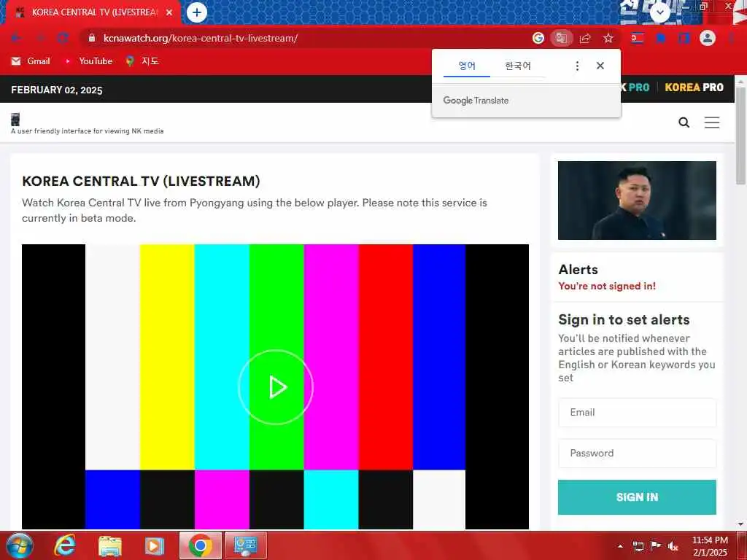Image resolution: width=747 pixels, height=560 pixels.
Task: Select the 한국어 tab in Translate popup
Action: tap(518, 66)
